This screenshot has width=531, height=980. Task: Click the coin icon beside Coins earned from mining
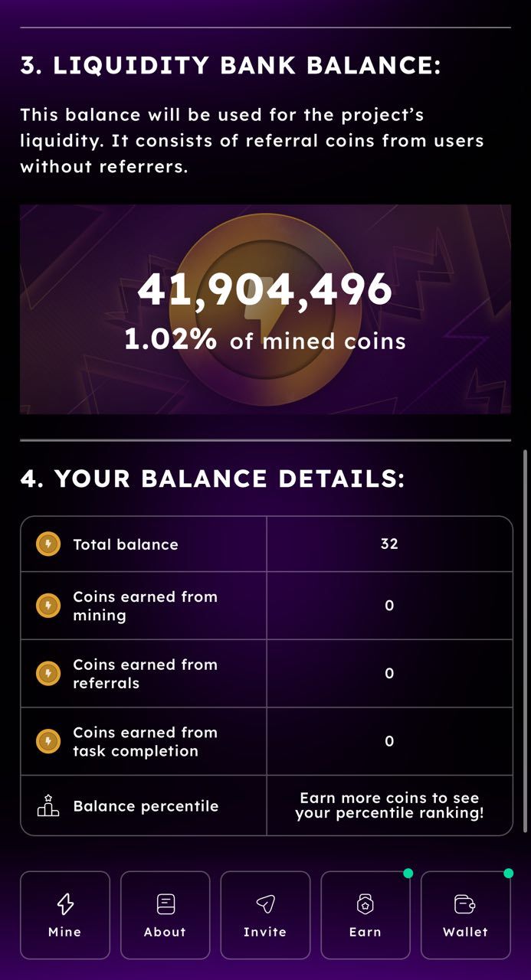tap(48, 605)
